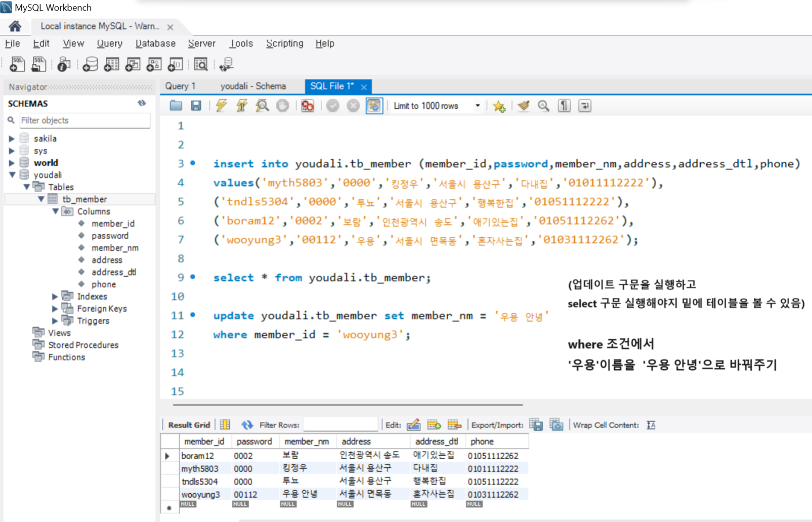812x522 pixels.
Task: Go to the Workbench home screen
Action: (x=15, y=26)
